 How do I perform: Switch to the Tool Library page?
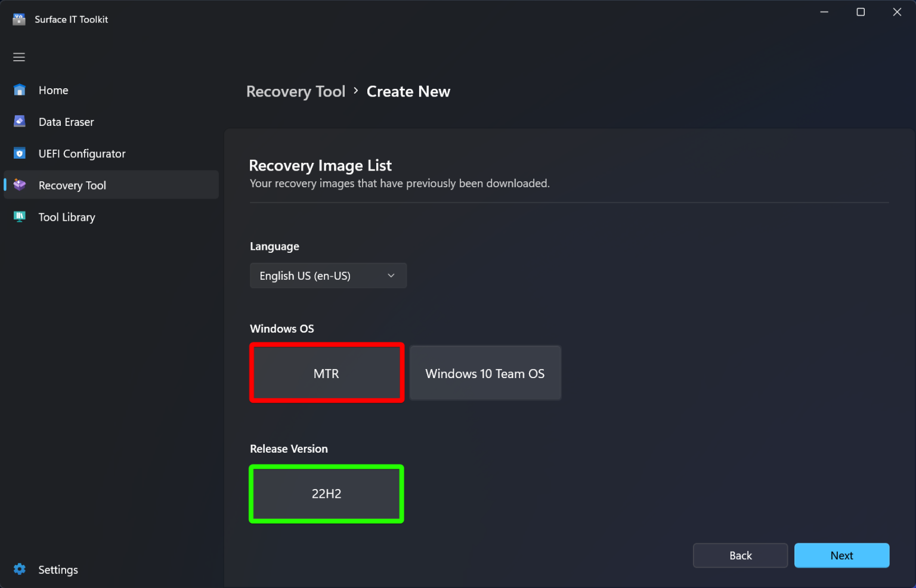coord(66,216)
